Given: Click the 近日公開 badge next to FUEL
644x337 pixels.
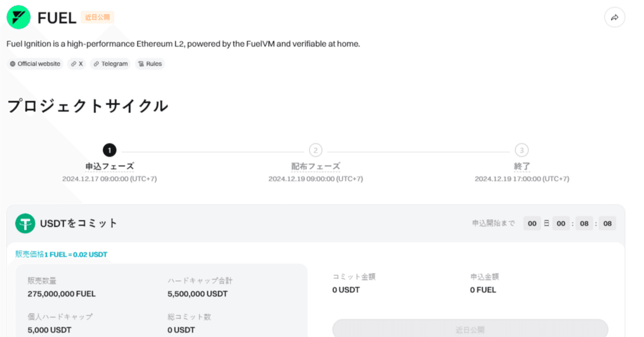Looking at the screenshot, I should 98,17.
